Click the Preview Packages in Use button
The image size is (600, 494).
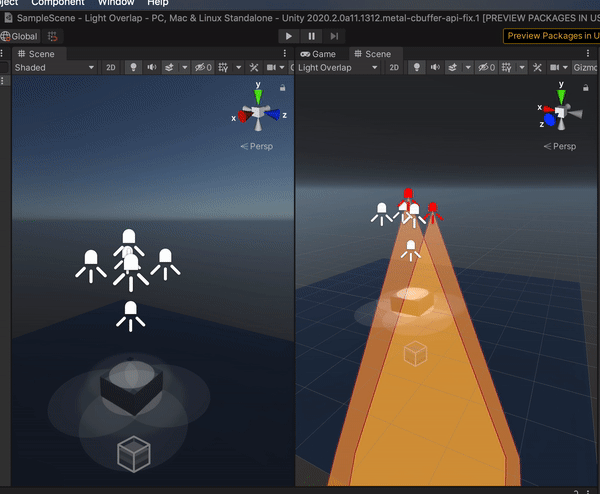pos(551,36)
